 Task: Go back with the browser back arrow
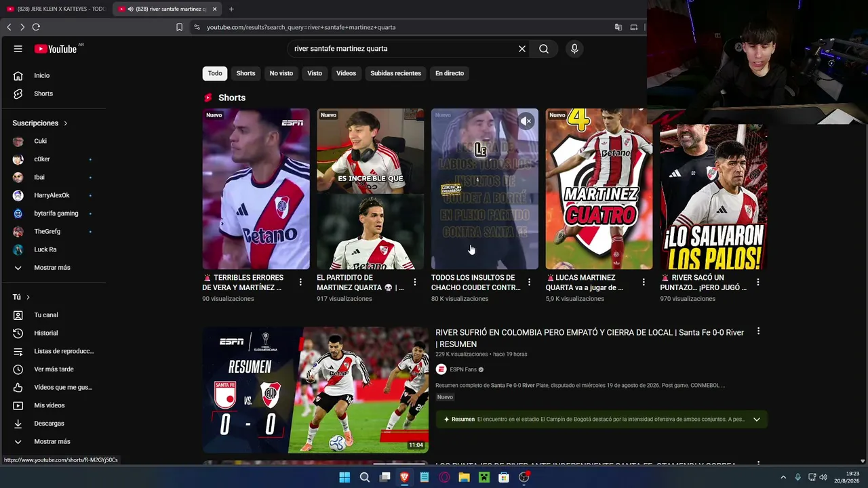9,27
